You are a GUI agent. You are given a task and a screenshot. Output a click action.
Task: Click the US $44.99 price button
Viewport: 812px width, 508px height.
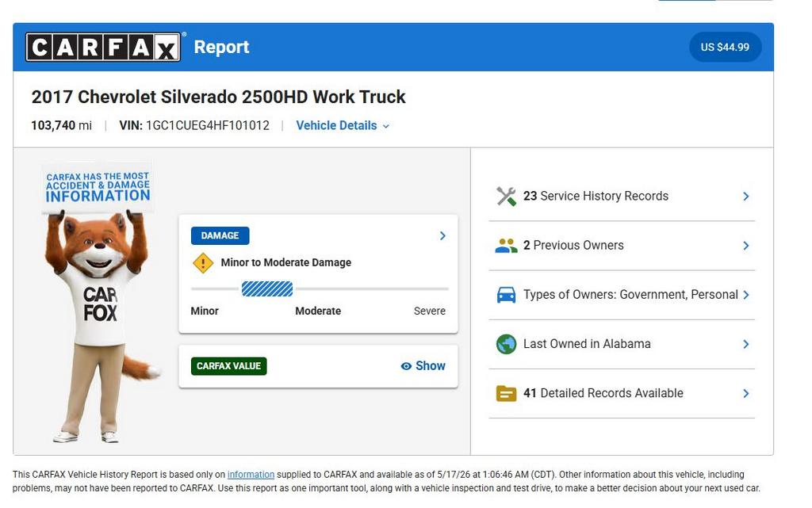725,47
